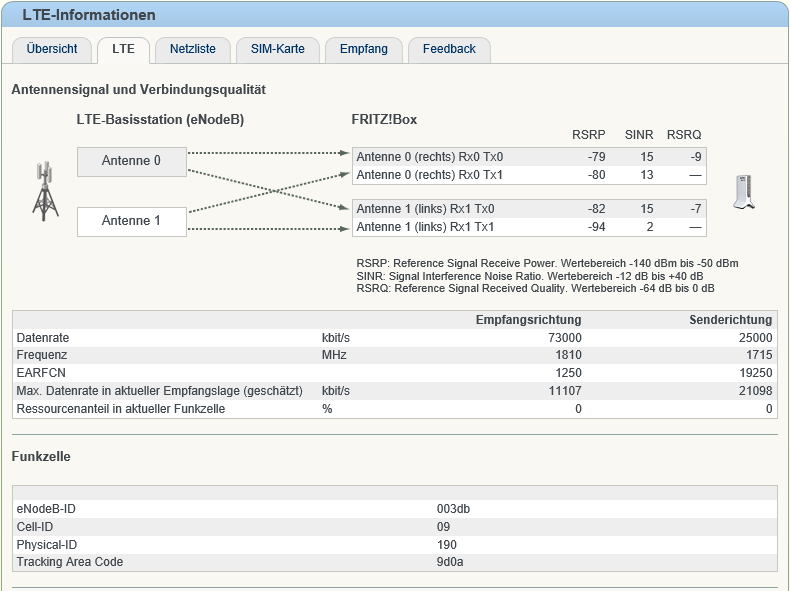Click the Frequenz value 1715

tap(759, 355)
